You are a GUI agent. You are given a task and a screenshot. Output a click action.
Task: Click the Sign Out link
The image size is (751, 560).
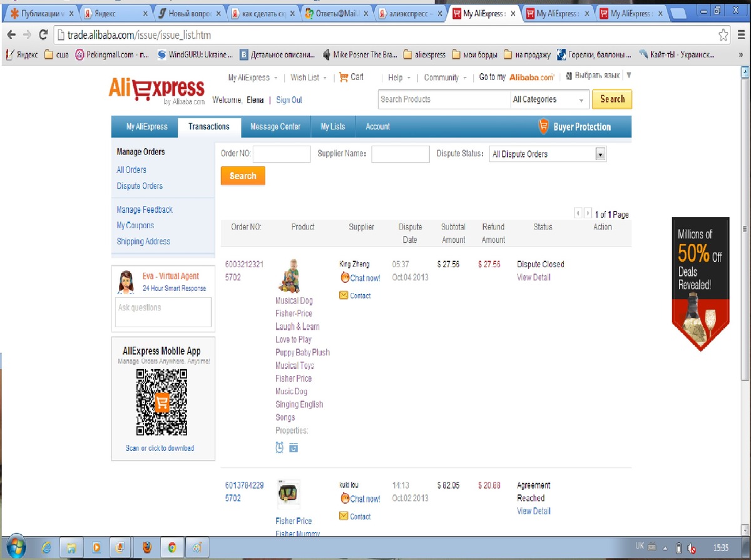pos(289,100)
